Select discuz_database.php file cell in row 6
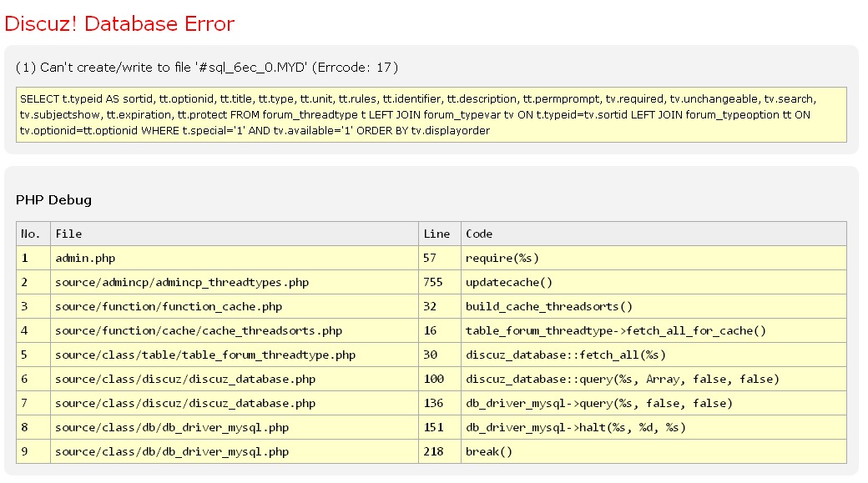Image resolution: width=868 pixels, height=483 pixels. coord(235,379)
